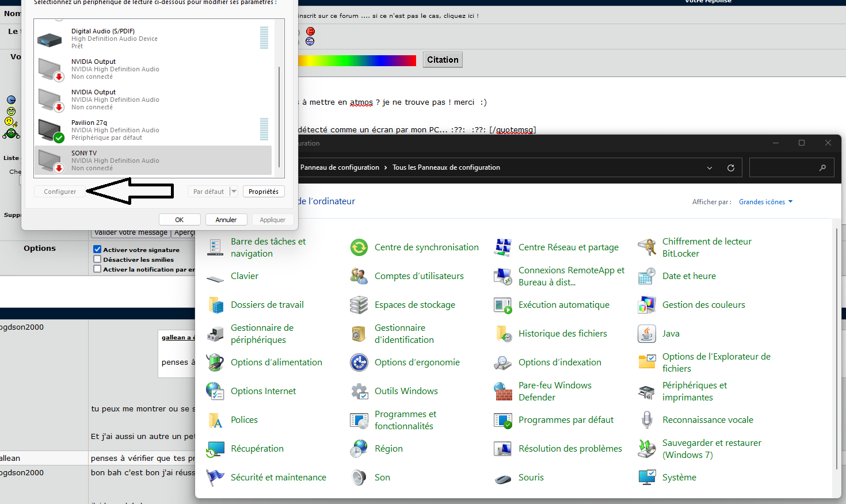The height and width of the screenshot is (504, 846).
Task: Click OK in the sound dialog
Action: tap(180, 220)
